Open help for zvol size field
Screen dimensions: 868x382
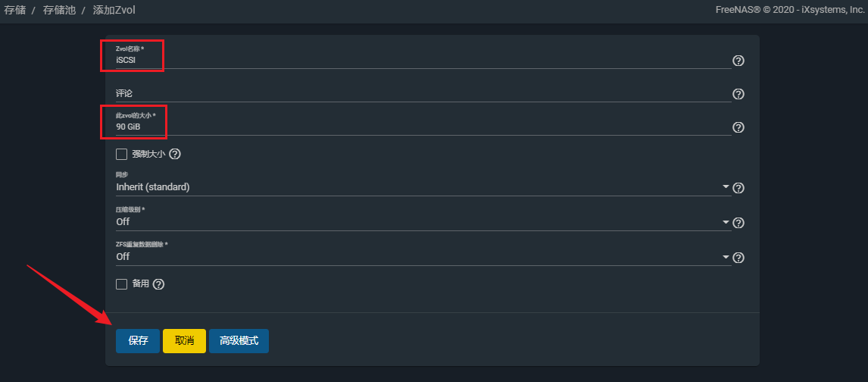click(738, 127)
